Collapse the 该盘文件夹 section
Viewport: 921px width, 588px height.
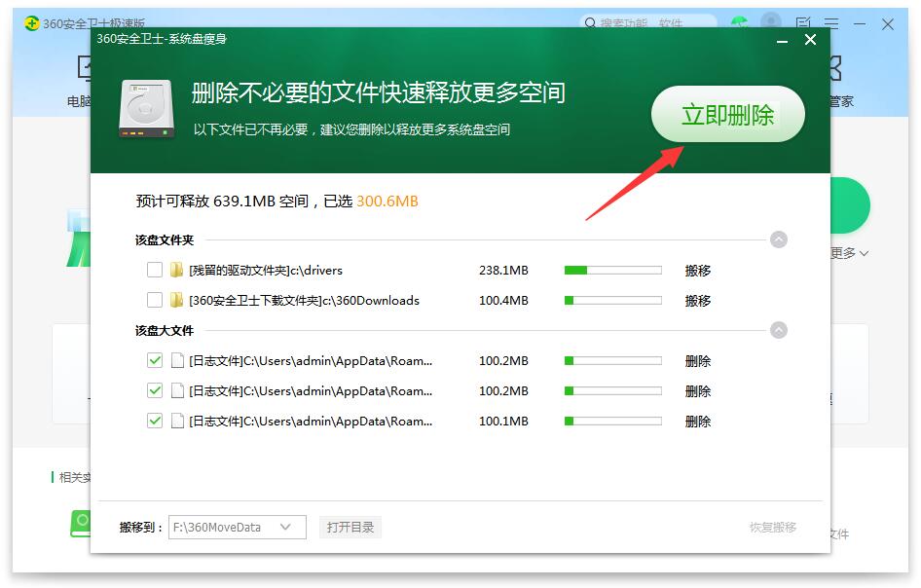(x=779, y=239)
